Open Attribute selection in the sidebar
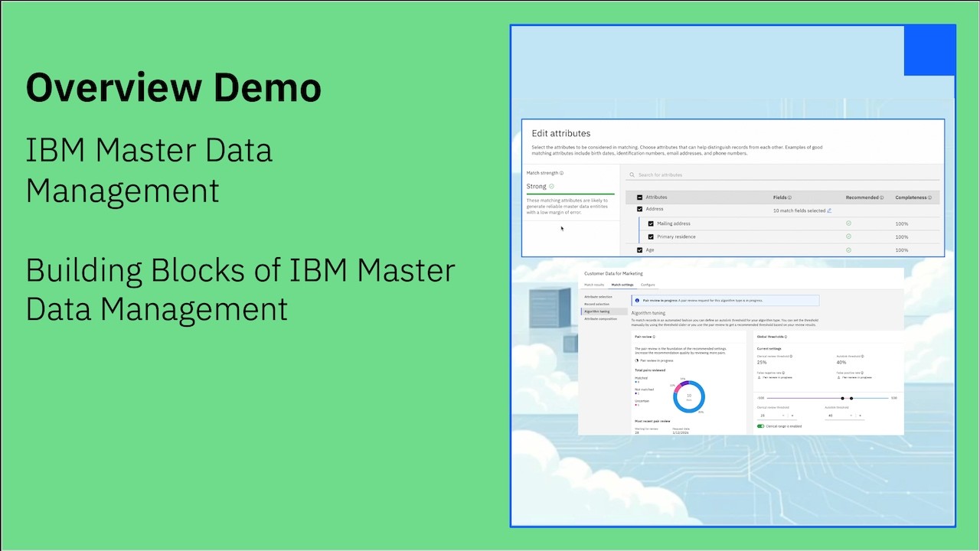Screen dimensions: 980x551 click(598, 297)
